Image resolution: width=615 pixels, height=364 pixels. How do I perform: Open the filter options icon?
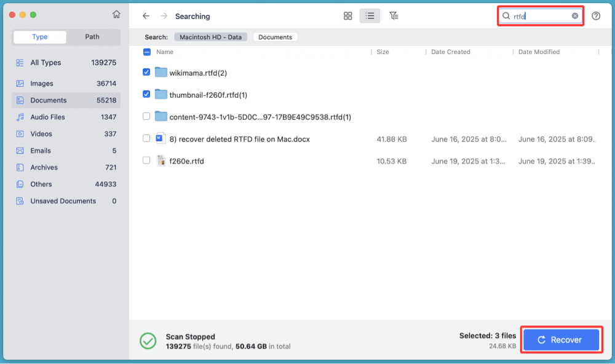pos(394,16)
